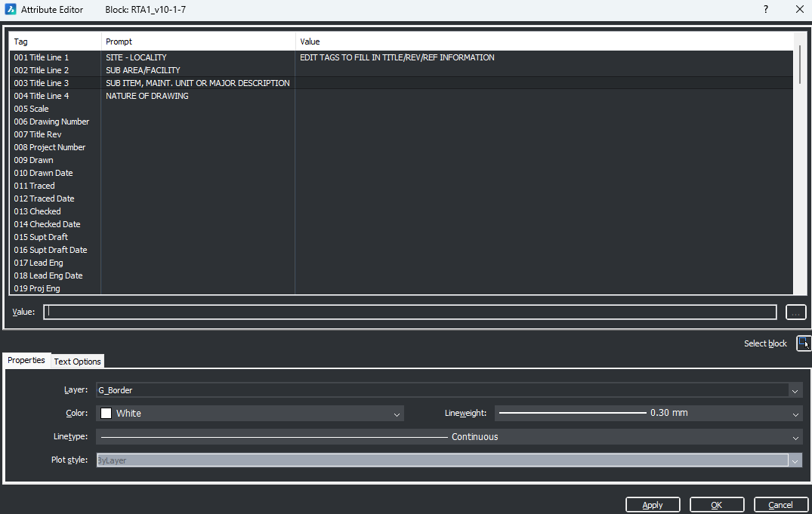Click the BricsCAD app icon in title bar
Screen dimensions: 812x514
pyautogui.click(x=11, y=10)
